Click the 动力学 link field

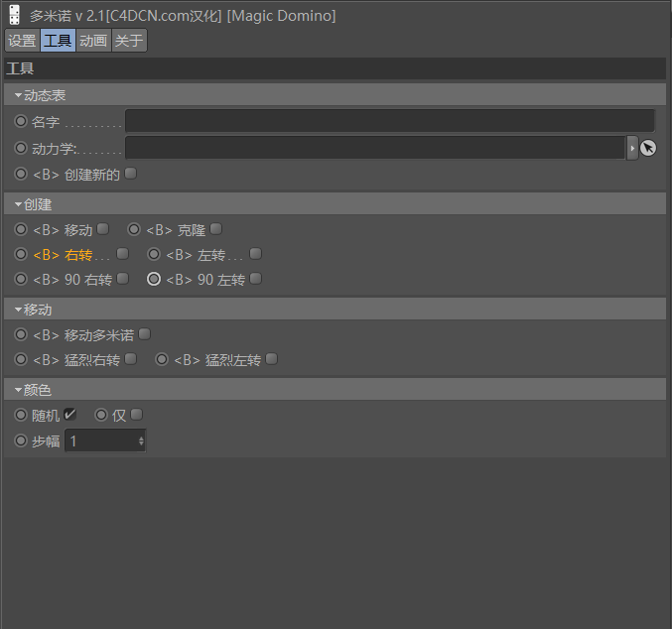(x=375, y=148)
